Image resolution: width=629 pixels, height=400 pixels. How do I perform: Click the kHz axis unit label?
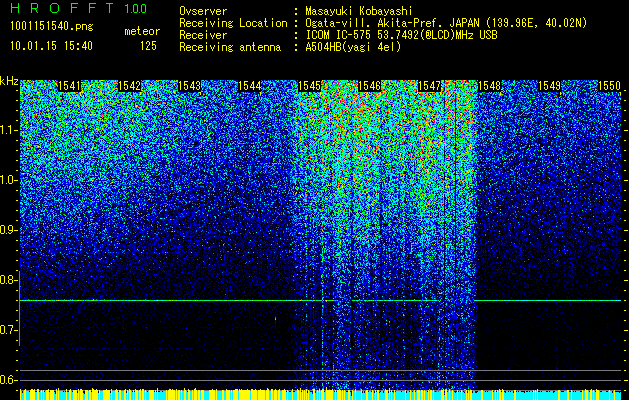pyautogui.click(x=9, y=81)
